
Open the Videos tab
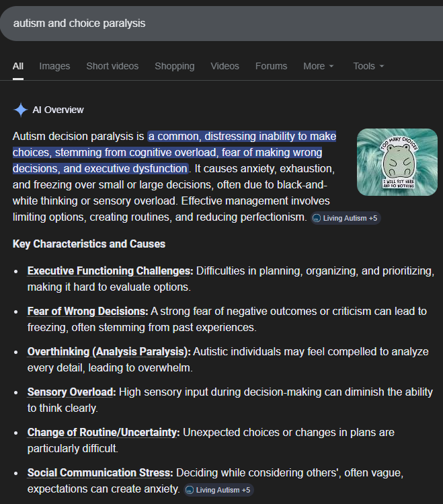225,66
